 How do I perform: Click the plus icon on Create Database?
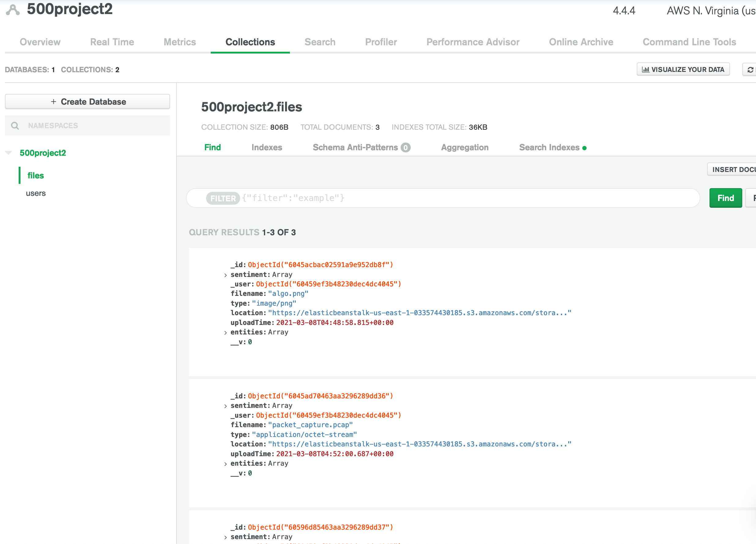(53, 102)
